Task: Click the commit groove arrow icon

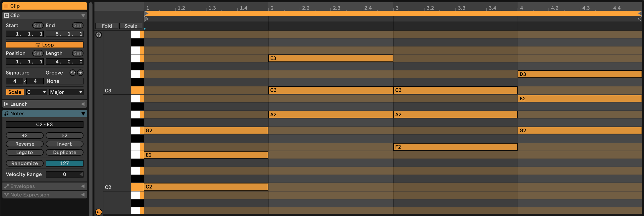Action: [x=80, y=73]
